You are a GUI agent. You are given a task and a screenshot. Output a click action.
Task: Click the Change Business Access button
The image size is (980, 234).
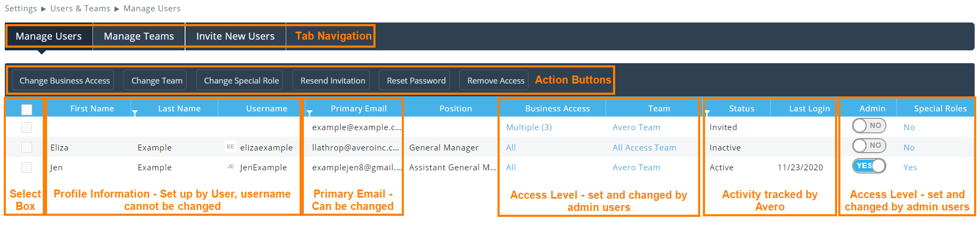click(x=64, y=80)
